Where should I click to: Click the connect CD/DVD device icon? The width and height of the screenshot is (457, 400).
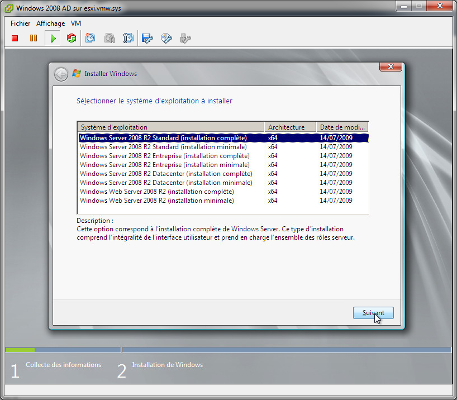[x=166, y=38]
